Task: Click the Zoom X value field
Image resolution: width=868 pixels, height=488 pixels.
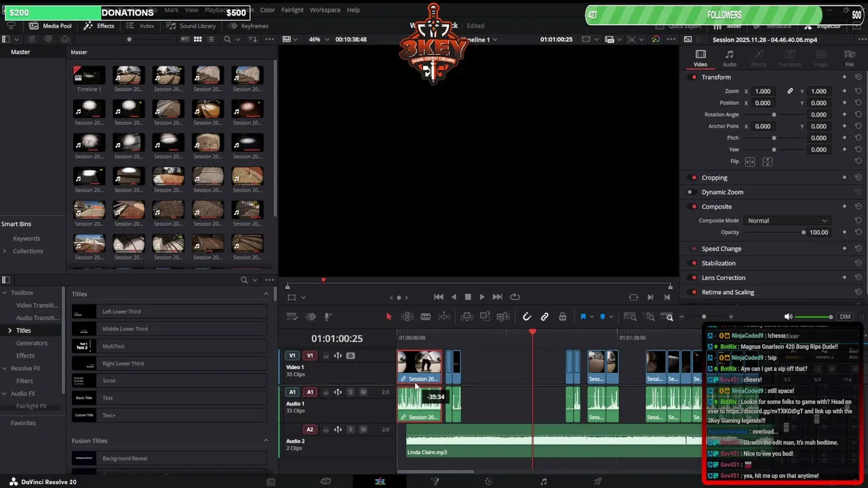Action: tap(763, 91)
